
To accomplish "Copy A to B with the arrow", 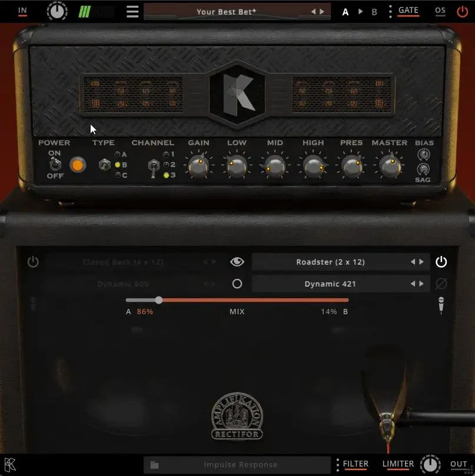I will (360, 12).
